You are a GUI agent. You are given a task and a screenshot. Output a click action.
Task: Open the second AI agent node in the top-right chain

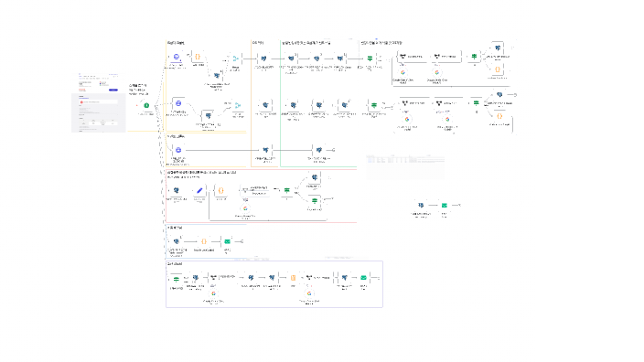tap(446, 57)
